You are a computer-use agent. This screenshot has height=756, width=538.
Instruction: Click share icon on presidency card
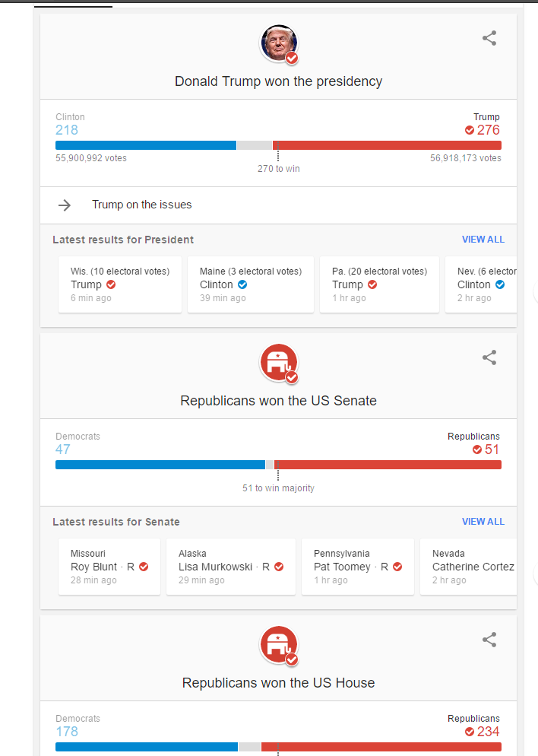click(489, 38)
